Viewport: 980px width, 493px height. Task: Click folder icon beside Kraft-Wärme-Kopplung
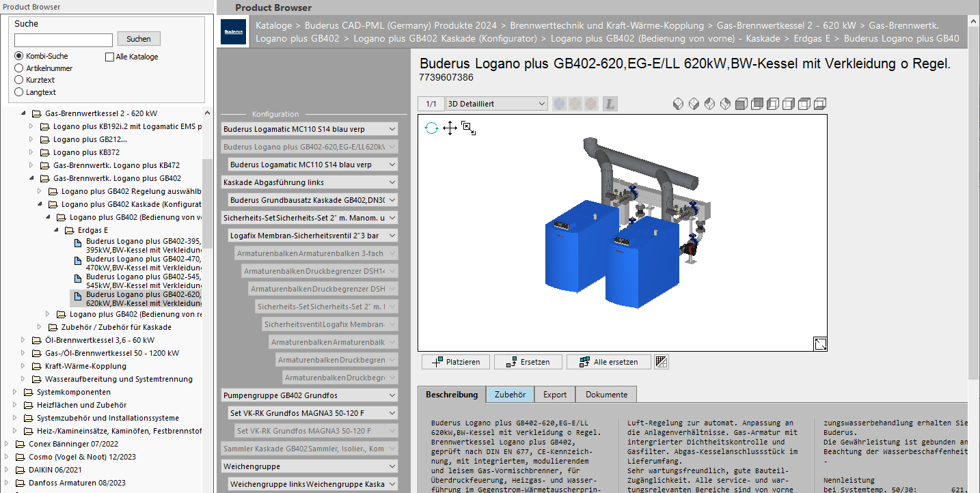pyautogui.click(x=37, y=366)
